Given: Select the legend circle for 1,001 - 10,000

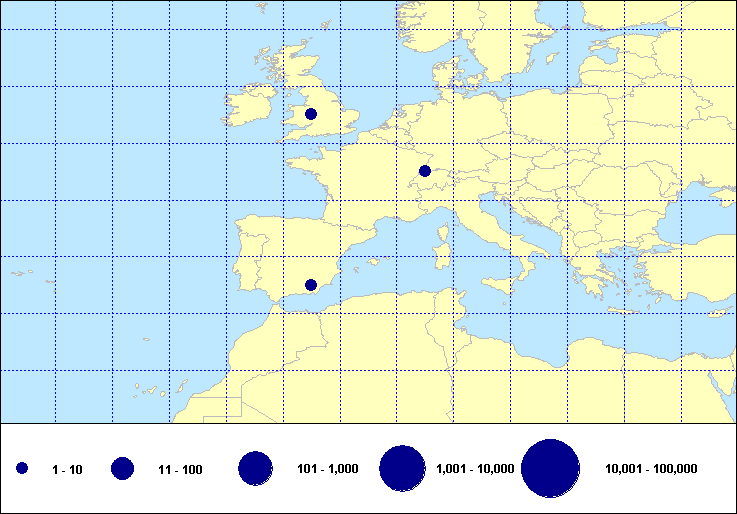Looking at the screenshot, I should [403, 468].
